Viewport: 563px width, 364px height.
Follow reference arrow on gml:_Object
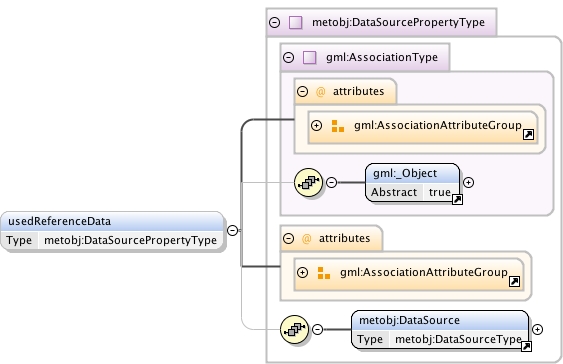coord(457,199)
